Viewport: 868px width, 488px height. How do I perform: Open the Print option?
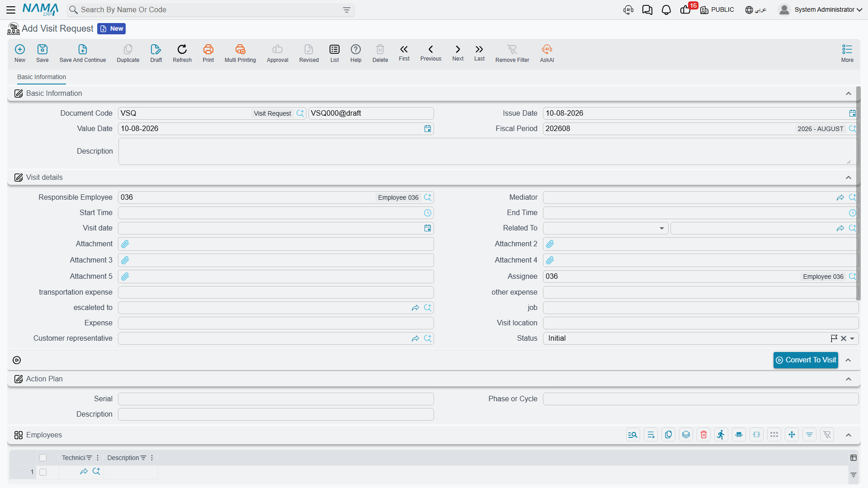click(208, 53)
